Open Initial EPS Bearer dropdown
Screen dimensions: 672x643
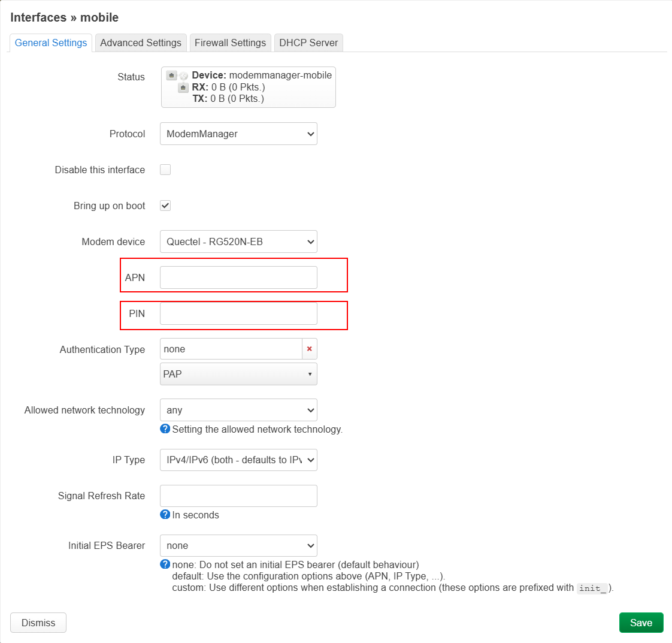click(x=239, y=546)
